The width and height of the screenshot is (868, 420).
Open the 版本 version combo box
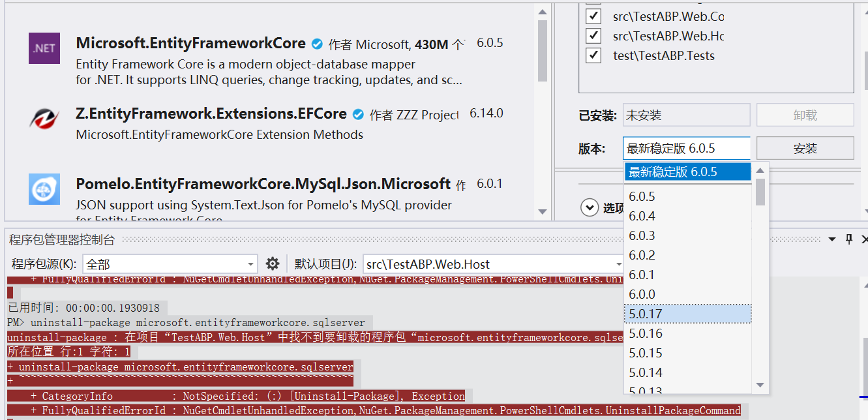point(687,148)
